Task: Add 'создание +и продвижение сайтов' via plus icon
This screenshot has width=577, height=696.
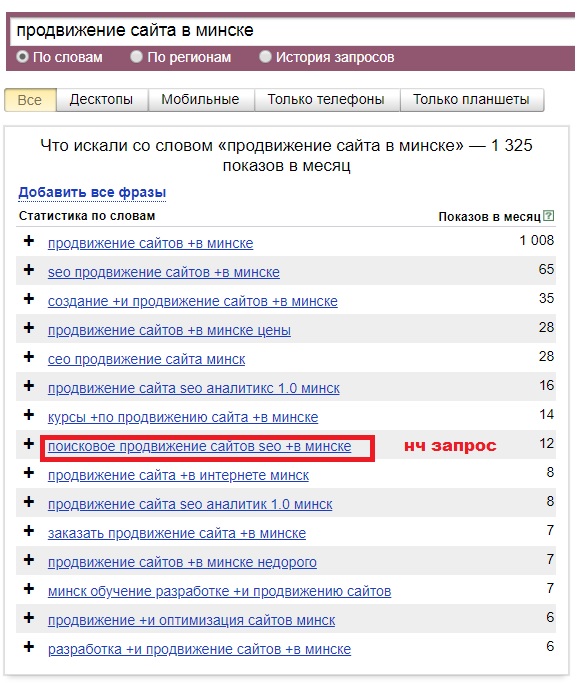Action: 29,299
